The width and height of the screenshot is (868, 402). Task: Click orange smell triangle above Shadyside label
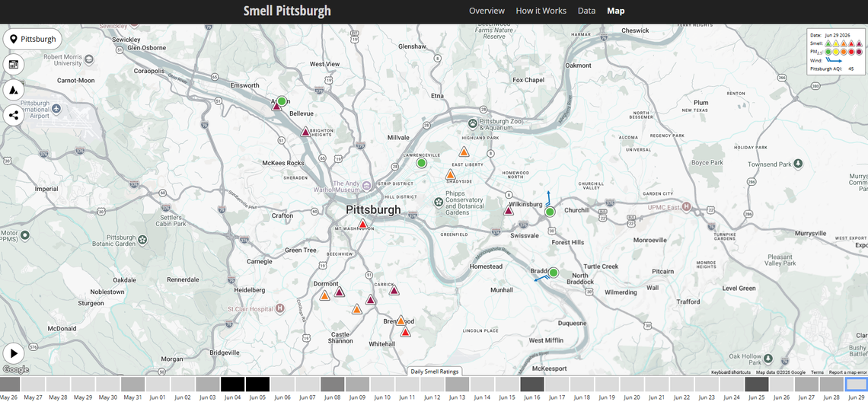click(451, 174)
